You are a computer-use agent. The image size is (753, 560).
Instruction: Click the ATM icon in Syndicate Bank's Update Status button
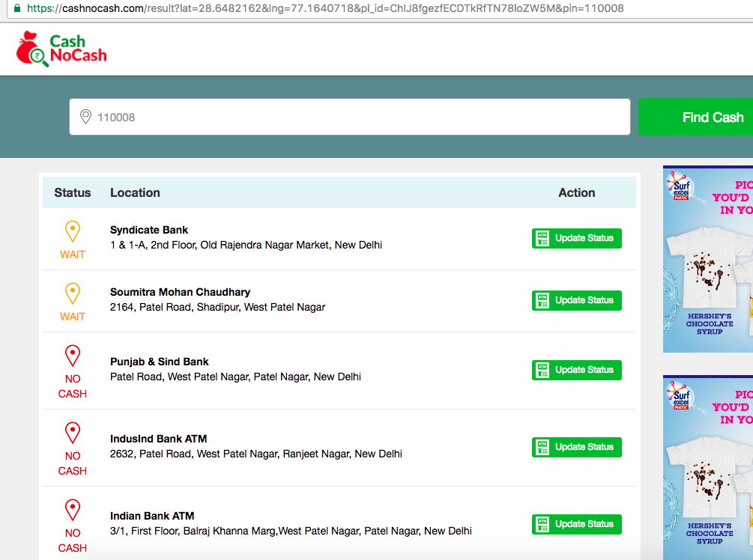(542, 239)
